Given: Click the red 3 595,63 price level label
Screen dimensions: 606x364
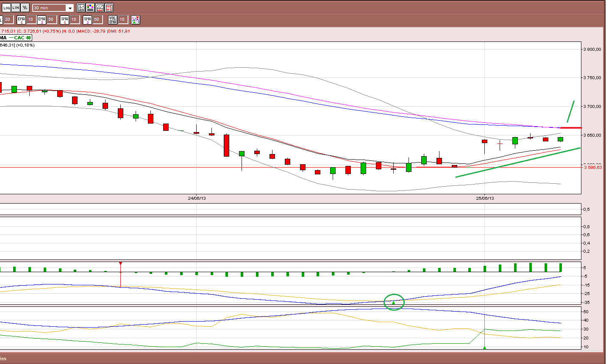Looking at the screenshot, I should (593, 168).
